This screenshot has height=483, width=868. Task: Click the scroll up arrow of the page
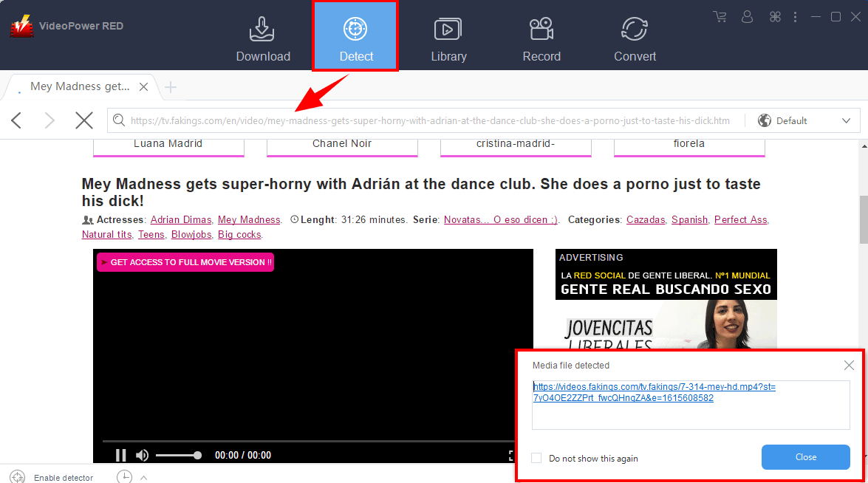pos(864,146)
